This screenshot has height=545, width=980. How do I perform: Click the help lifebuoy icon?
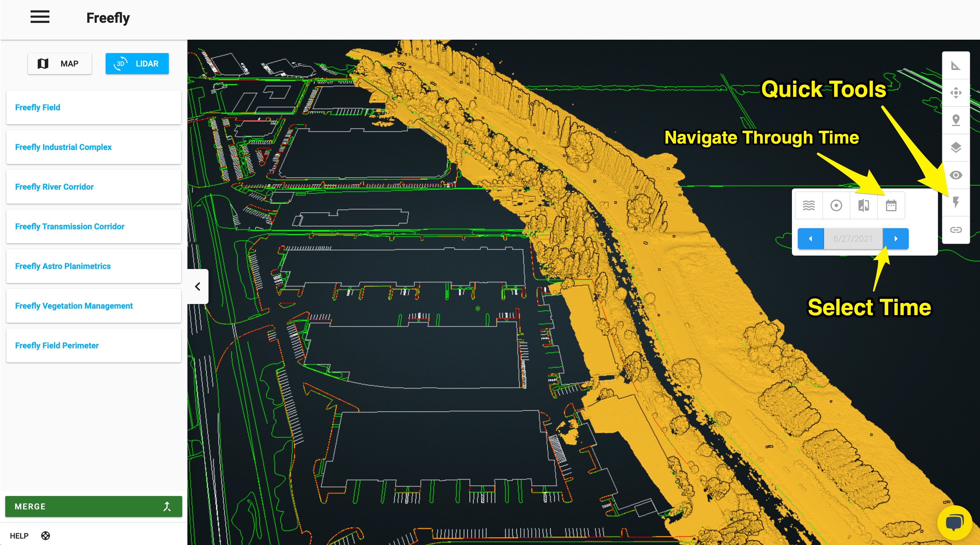click(46, 535)
